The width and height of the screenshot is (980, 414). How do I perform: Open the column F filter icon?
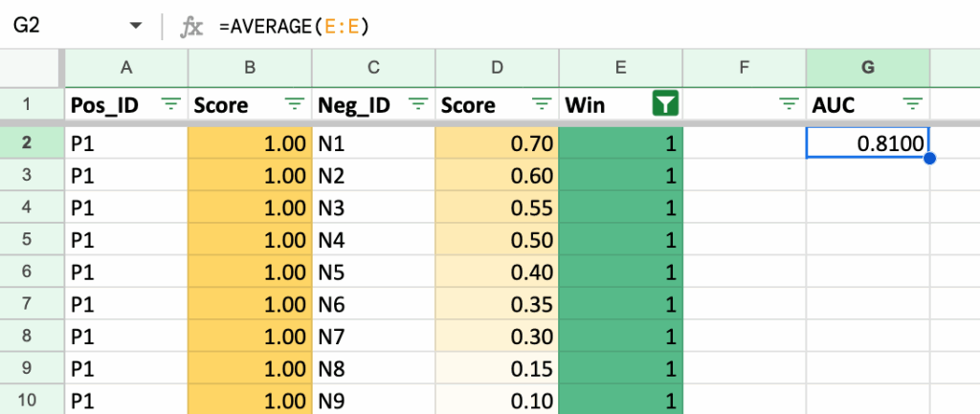pyautogui.click(x=788, y=105)
